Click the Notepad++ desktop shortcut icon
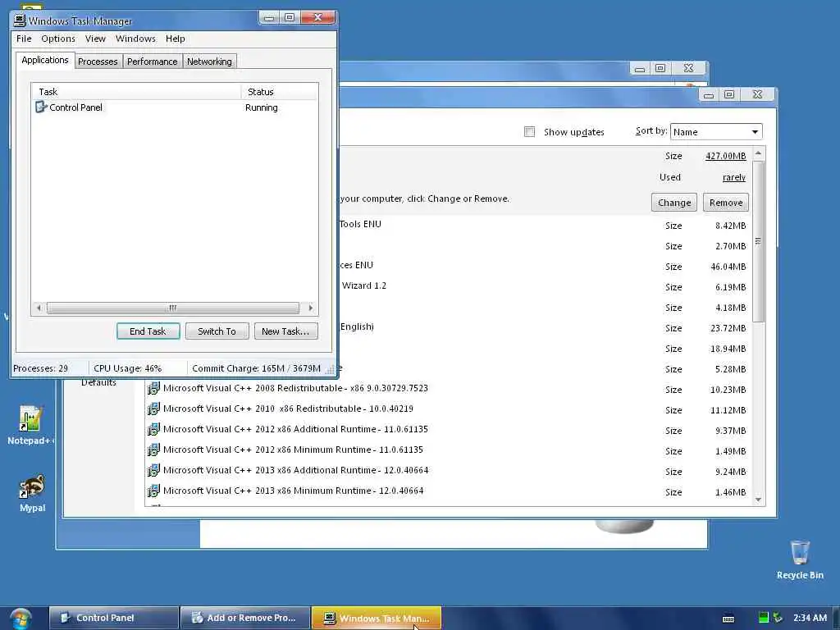 (x=30, y=418)
